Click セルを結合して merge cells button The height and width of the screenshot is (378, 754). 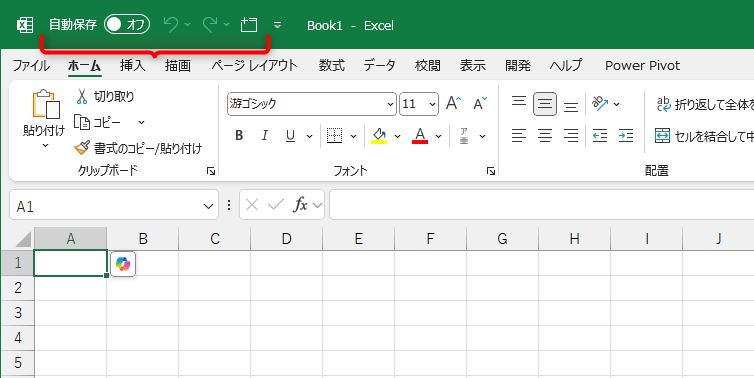704,136
